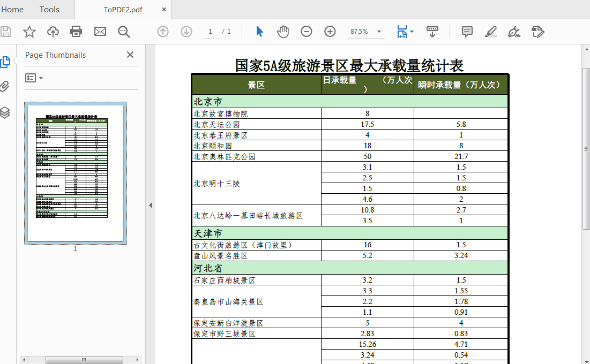The height and width of the screenshot is (364, 590).
Task: Show the Layers panel
Action: (6, 111)
